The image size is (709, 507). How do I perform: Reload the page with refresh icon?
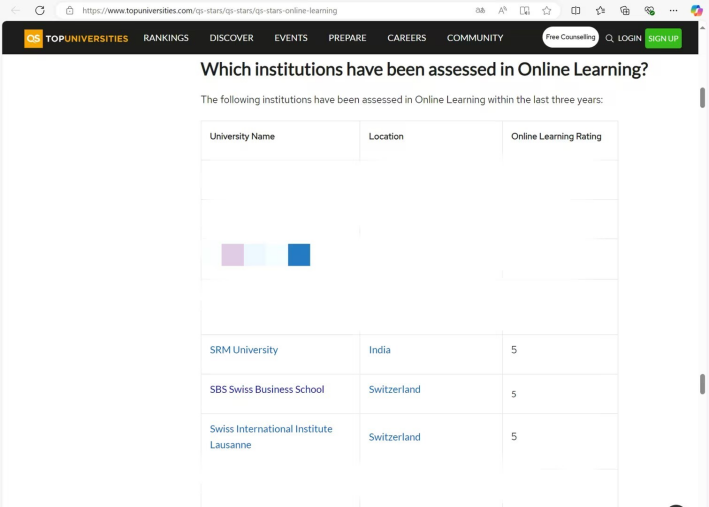pyautogui.click(x=40, y=10)
